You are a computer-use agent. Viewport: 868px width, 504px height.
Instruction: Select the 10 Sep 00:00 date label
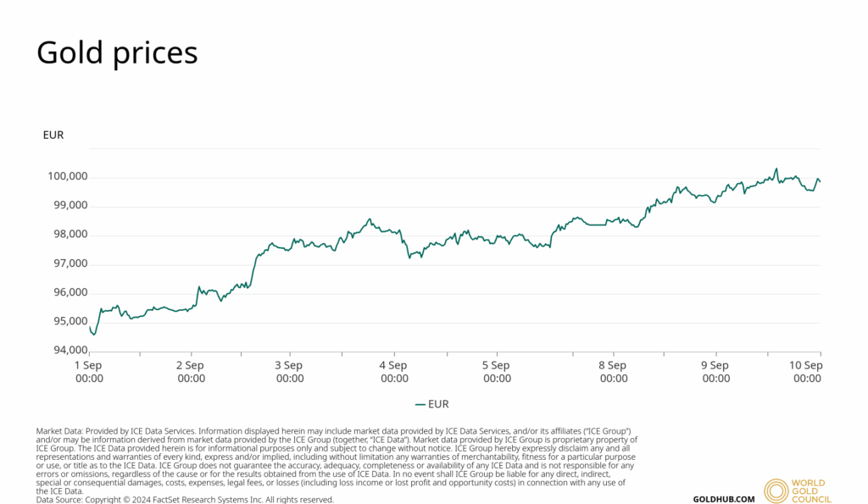(807, 372)
